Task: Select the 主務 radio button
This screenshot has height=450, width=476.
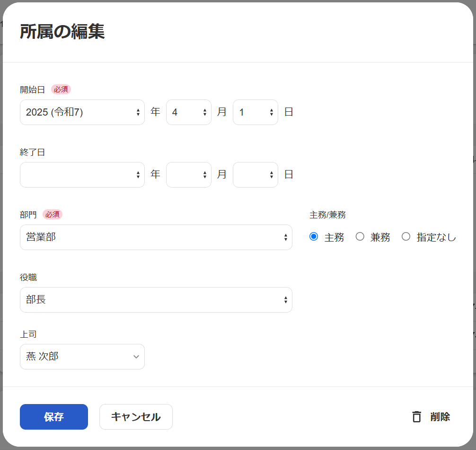Action: [313, 237]
